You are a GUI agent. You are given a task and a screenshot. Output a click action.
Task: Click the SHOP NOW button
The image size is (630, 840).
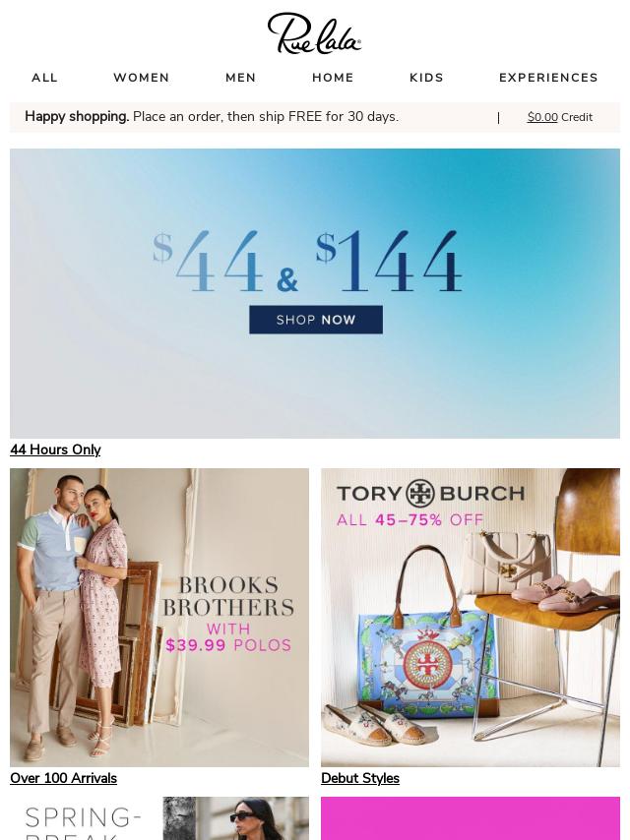click(x=316, y=320)
